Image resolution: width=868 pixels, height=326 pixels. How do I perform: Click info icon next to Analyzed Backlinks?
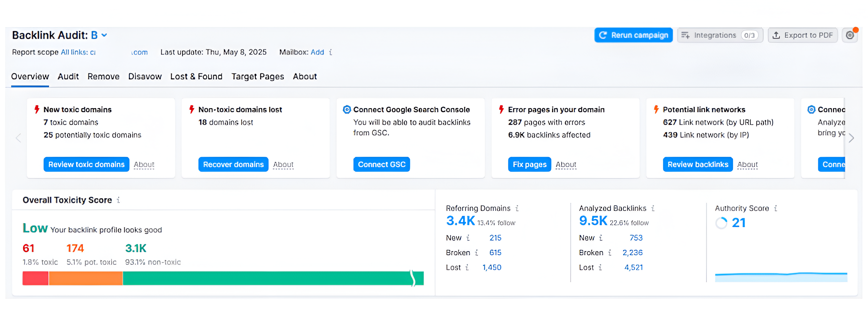pos(653,209)
